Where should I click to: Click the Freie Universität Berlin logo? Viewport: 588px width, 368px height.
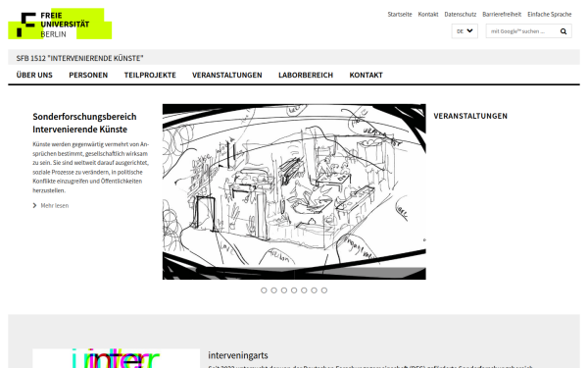click(60, 24)
